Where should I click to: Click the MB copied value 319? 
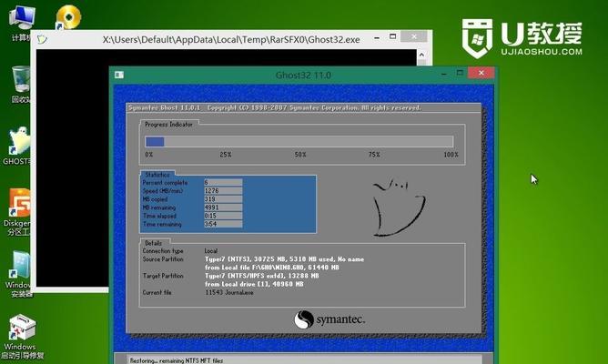(x=223, y=199)
